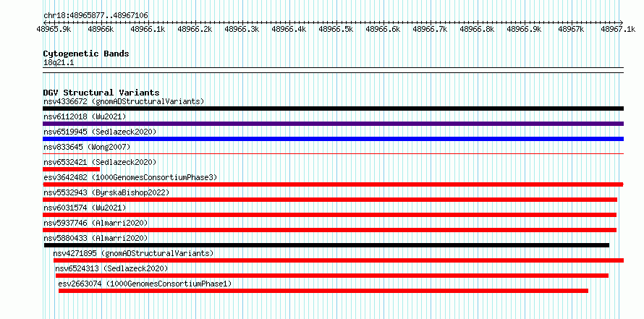
Task: Click ruler position 48966.1k
Action: (148, 29)
